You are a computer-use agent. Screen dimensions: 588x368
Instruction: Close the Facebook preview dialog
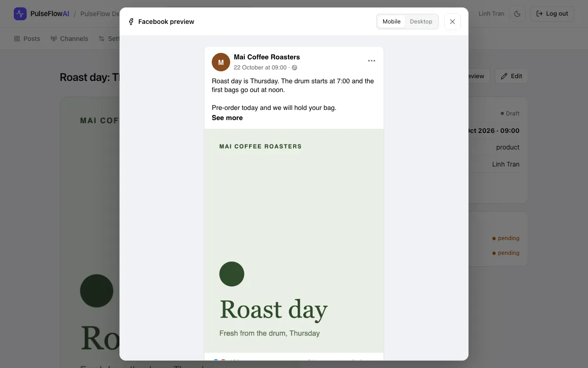pyautogui.click(x=452, y=22)
